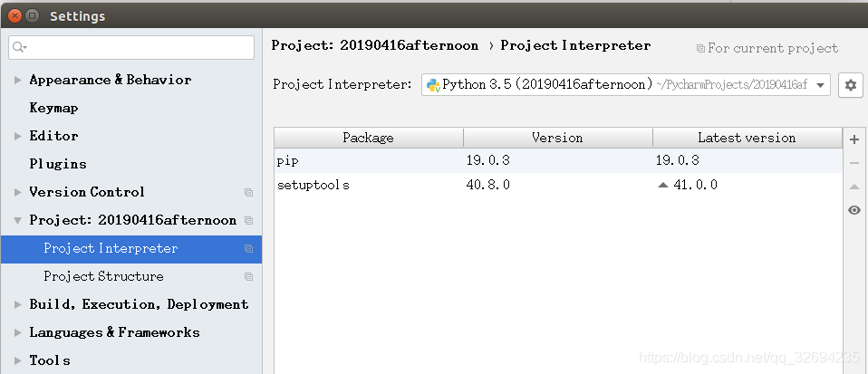Install a package with the plus icon
Image resolution: width=868 pixels, height=374 pixels.
(854, 139)
